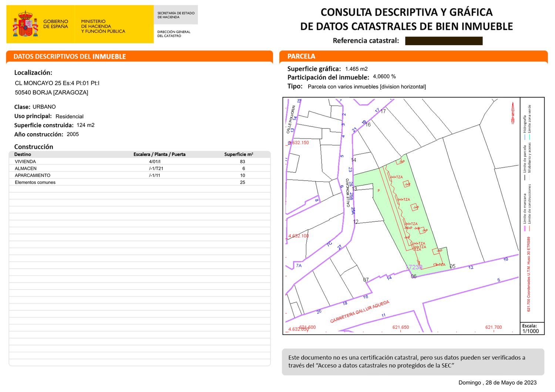Click the 'Tipo:' label
Image resolution: width=555 pixels, height=392 pixels.
295,86
